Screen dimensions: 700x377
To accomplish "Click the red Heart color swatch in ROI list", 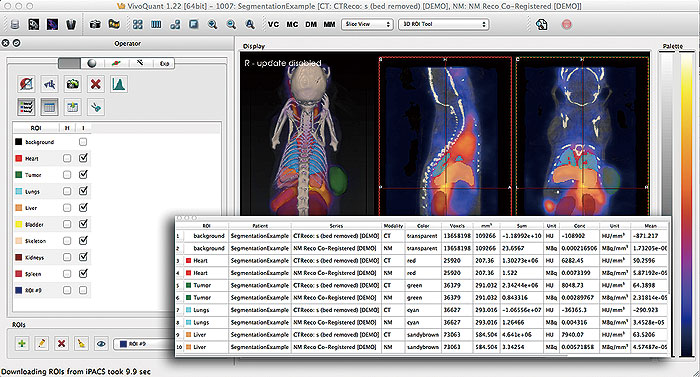I will pyautogui.click(x=19, y=159).
